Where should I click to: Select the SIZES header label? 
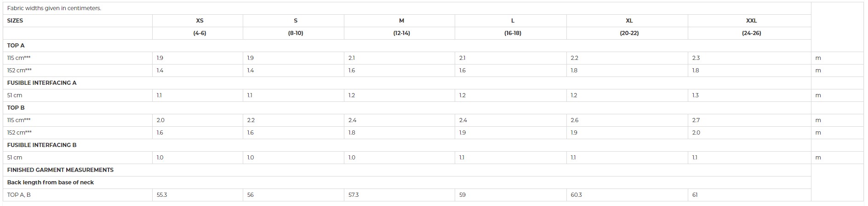tap(15, 21)
